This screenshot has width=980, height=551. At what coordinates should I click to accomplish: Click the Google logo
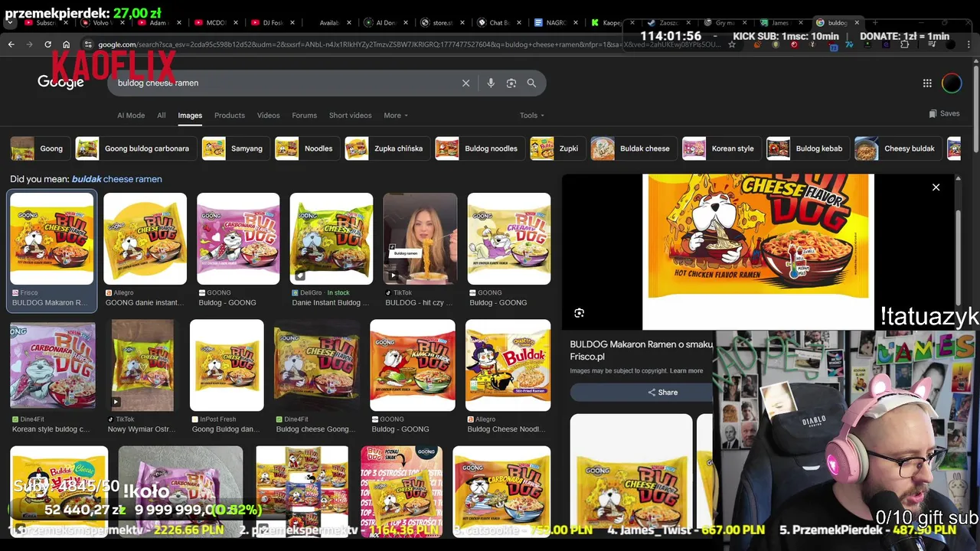coord(60,81)
